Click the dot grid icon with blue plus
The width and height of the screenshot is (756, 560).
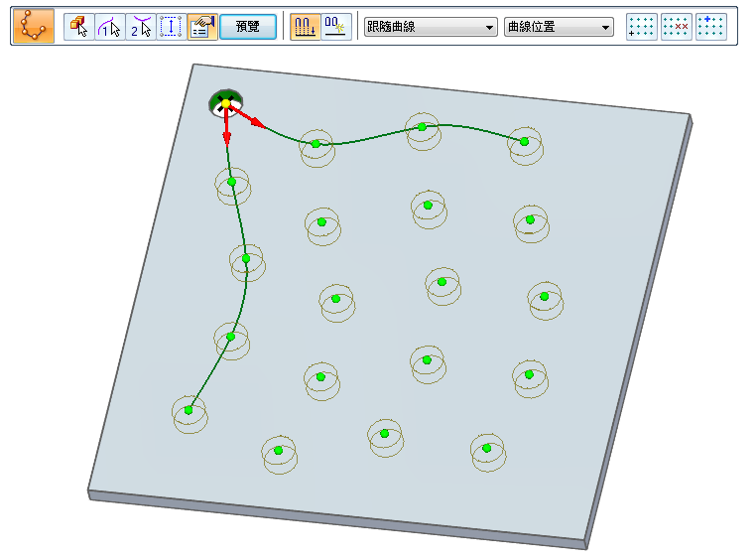(711, 27)
